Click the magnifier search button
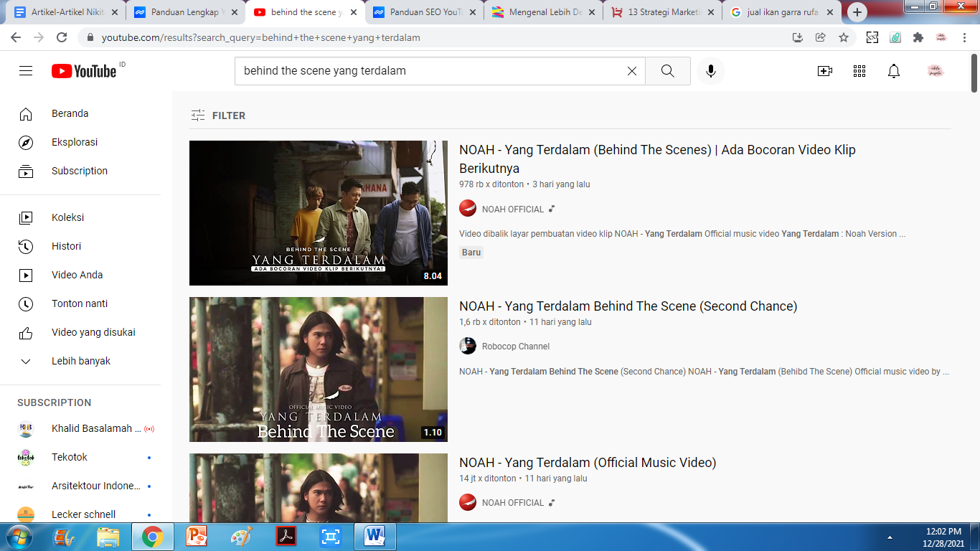980x551 pixels. [668, 71]
